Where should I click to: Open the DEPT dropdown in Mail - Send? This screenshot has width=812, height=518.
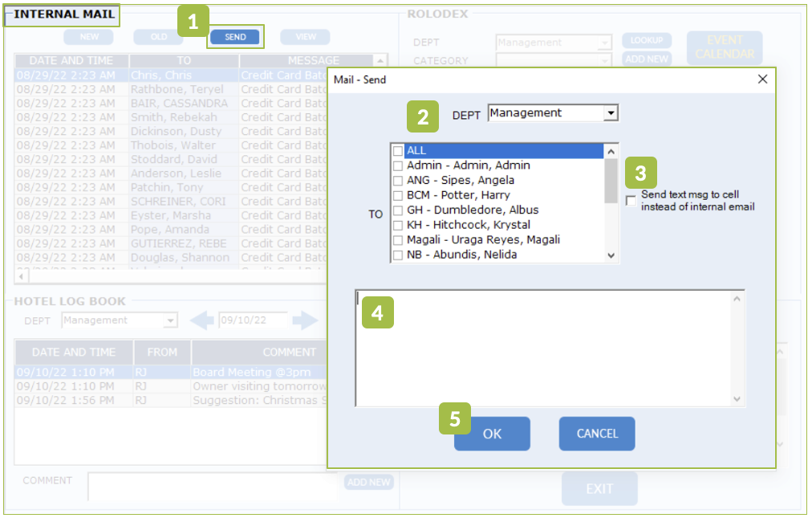(x=611, y=113)
